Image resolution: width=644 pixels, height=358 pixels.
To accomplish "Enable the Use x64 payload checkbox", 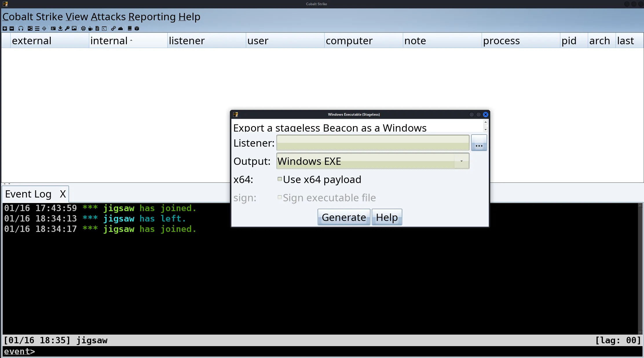I will pos(280,179).
